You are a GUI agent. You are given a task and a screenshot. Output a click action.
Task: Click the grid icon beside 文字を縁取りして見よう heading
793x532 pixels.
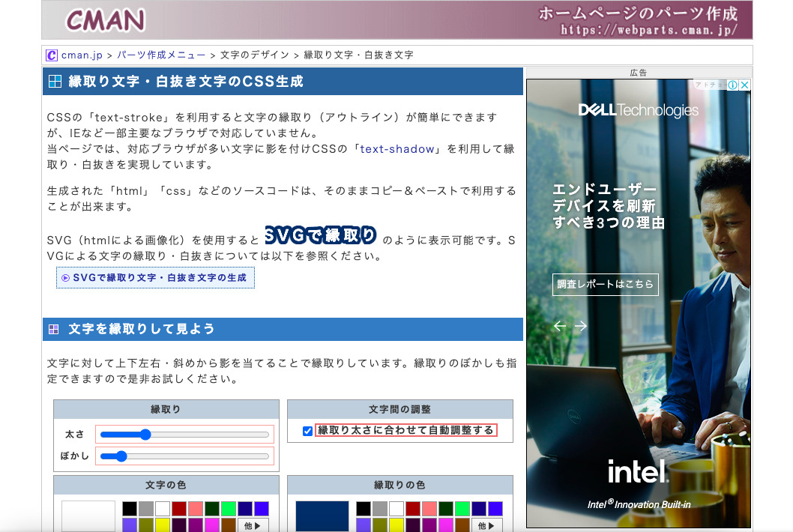point(55,328)
